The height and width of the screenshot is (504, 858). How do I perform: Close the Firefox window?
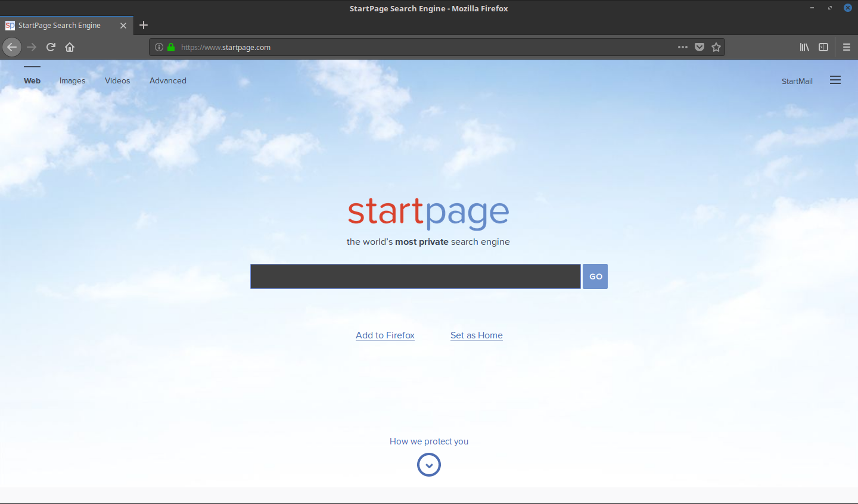tap(848, 8)
